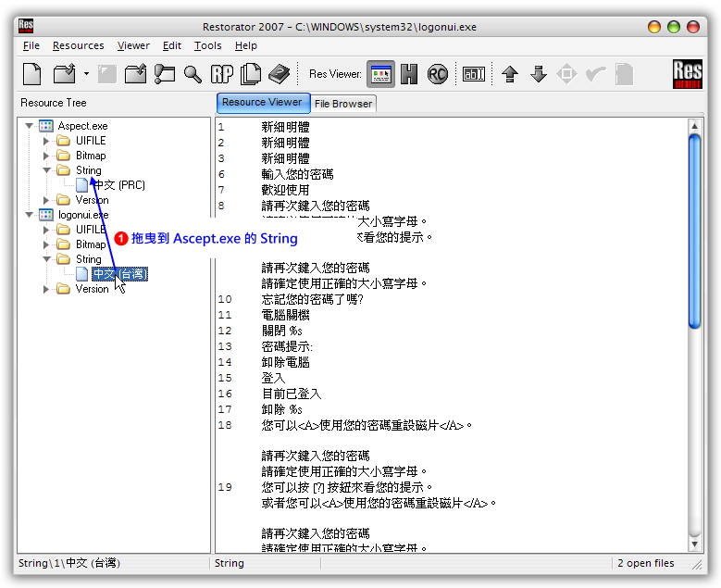Switch to Hex view mode
721x588 pixels.
[409, 74]
